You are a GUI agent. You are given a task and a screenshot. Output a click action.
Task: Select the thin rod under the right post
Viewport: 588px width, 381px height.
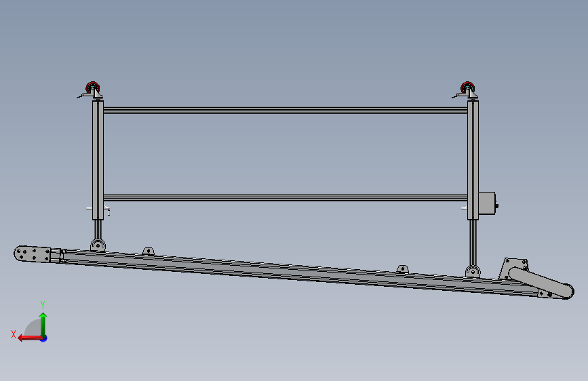pyautogui.click(x=473, y=243)
